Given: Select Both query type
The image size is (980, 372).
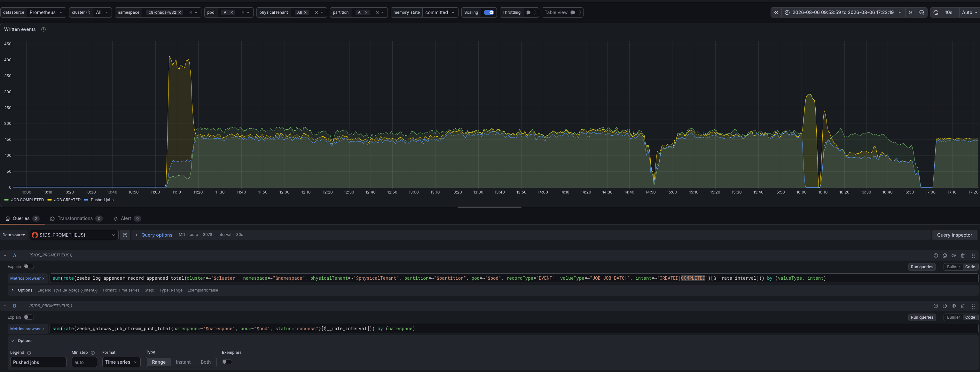Looking at the screenshot, I should [206, 362].
